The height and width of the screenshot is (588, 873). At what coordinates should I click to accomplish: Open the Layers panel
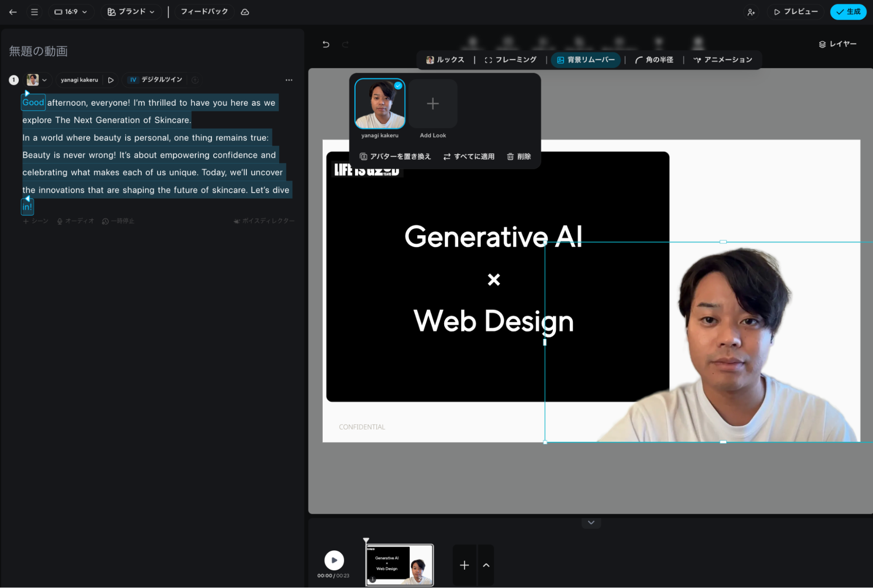click(x=837, y=44)
